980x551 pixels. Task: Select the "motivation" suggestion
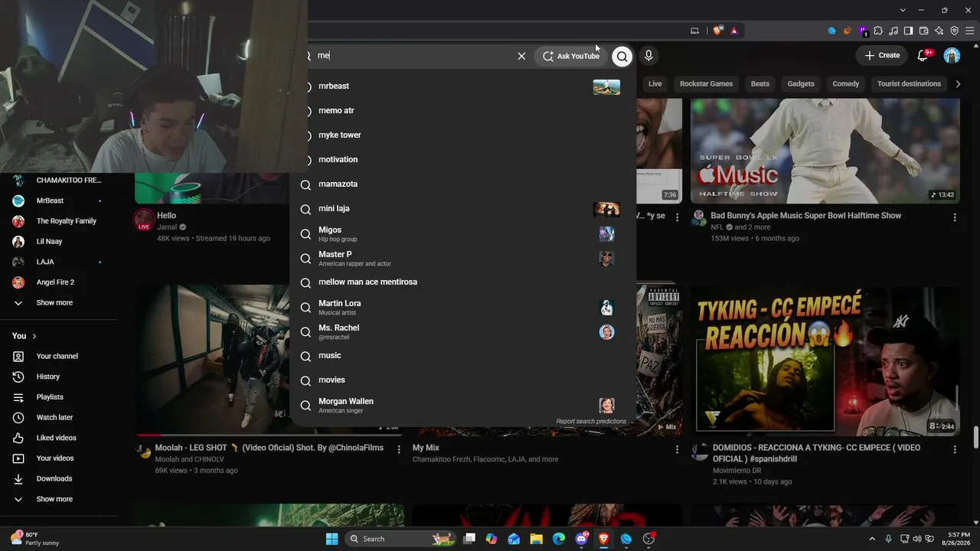(463, 159)
